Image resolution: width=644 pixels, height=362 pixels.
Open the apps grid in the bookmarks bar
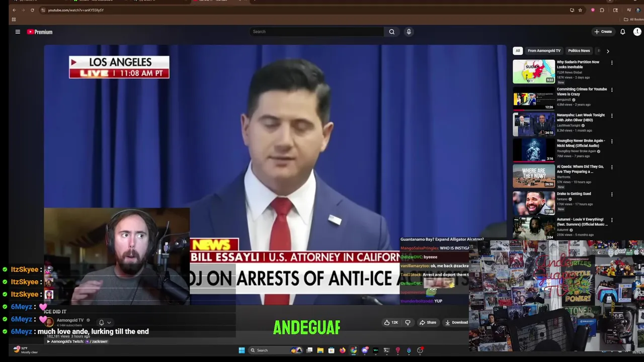pyautogui.click(x=14, y=20)
